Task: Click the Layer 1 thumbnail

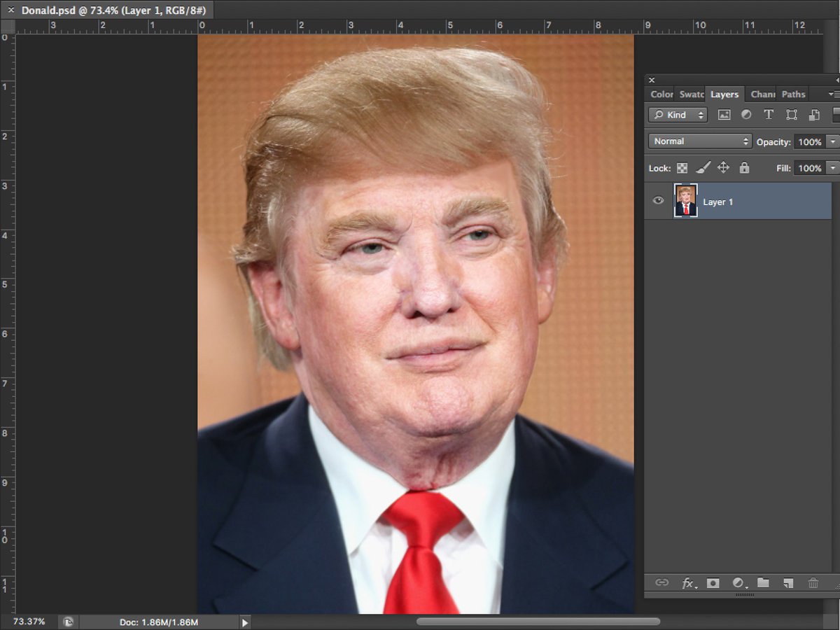Action: pos(685,201)
